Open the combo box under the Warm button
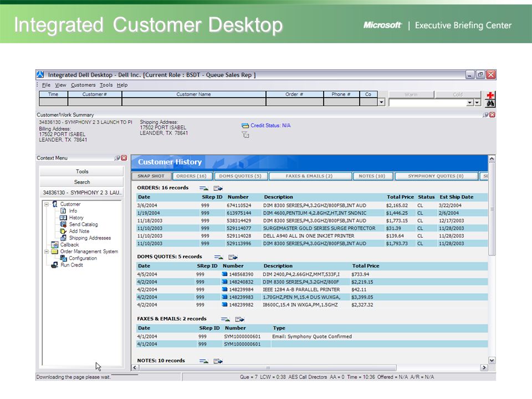This screenshot has height=399, width=532. point(431,103)
